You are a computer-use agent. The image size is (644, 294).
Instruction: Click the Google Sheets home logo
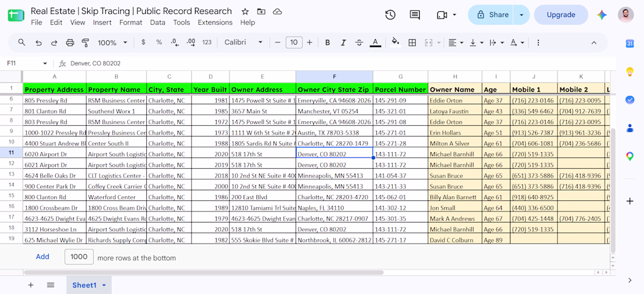[16, 16]
